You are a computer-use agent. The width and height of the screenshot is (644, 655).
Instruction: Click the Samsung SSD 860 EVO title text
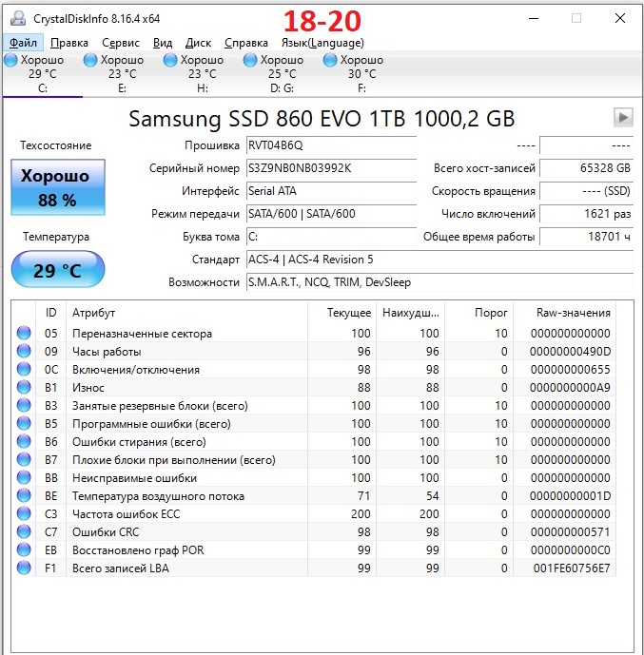coord(322,119)
